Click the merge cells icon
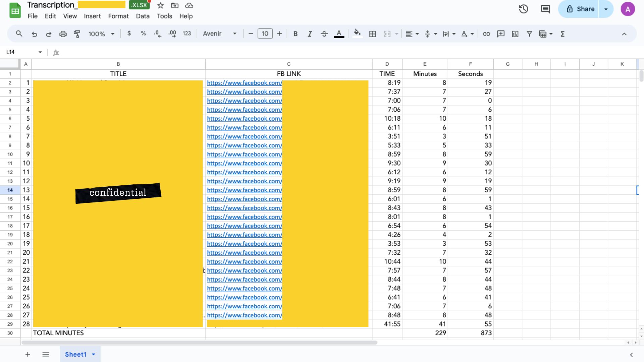The image size is (644, 362). (x=387, y=34)
